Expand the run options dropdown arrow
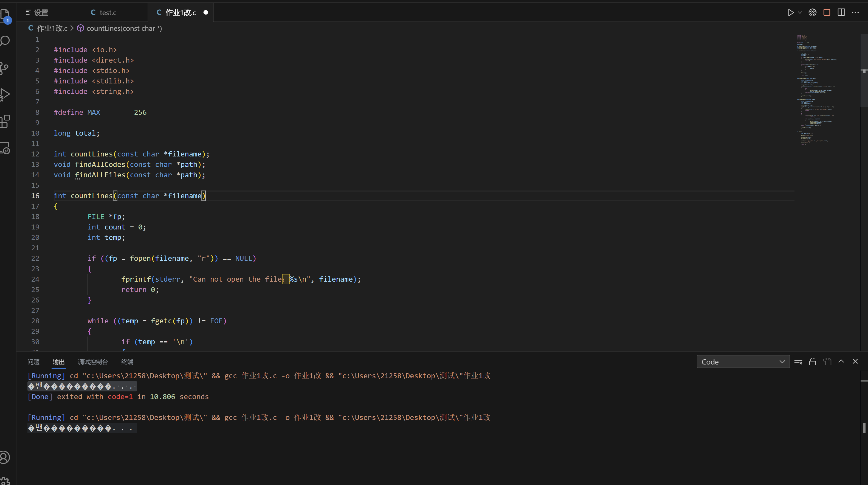This screenshot has width=868, height=485. tap(800, 12)
